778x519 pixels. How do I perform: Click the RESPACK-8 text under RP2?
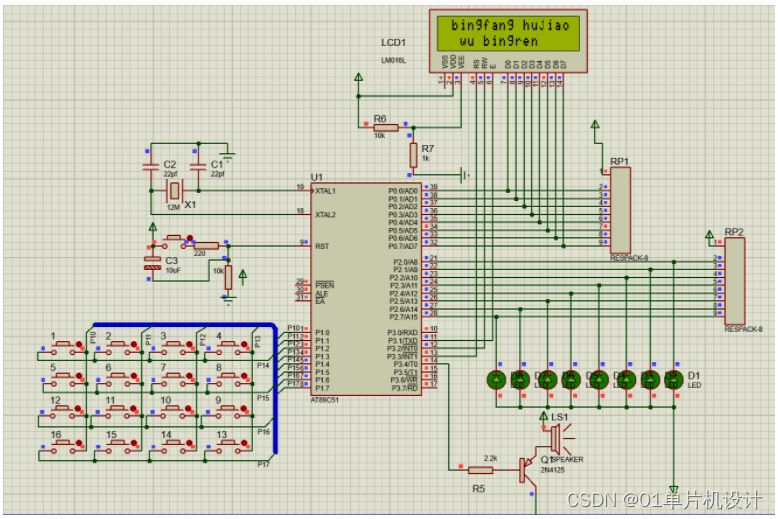click(x=743, y=329)
